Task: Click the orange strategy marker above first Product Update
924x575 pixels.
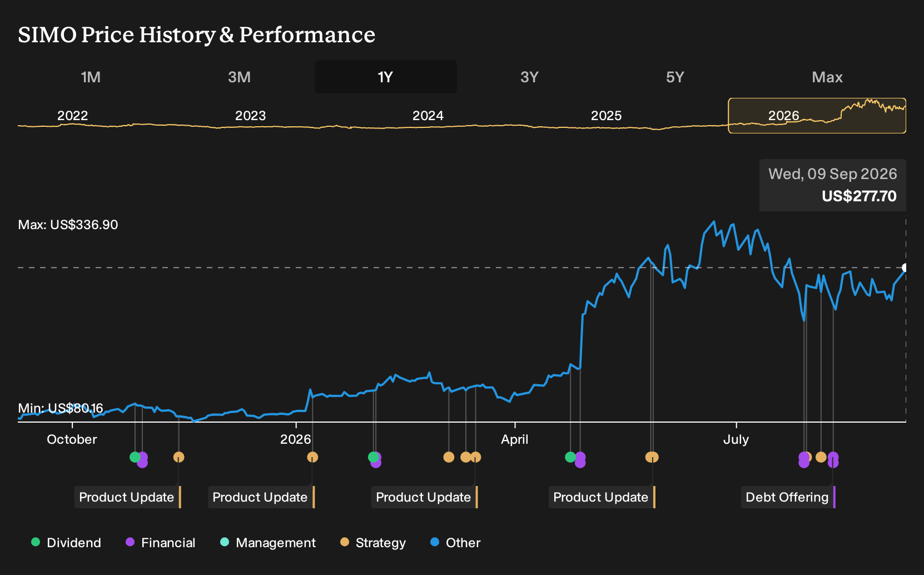Action: [x=178, y=457]
